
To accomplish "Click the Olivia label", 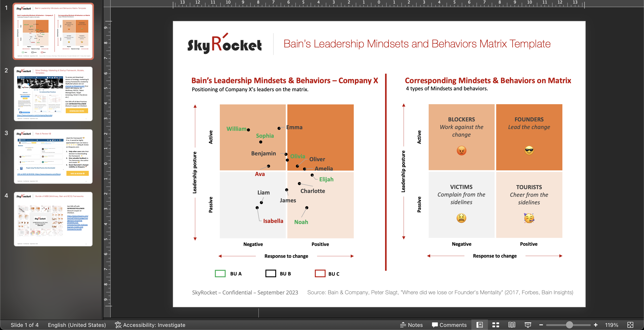I will click(297, 156).
